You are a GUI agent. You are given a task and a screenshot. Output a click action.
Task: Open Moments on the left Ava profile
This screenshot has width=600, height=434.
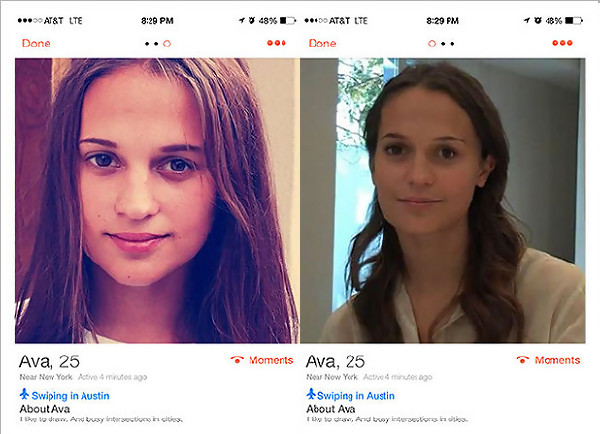coord(262,360)
